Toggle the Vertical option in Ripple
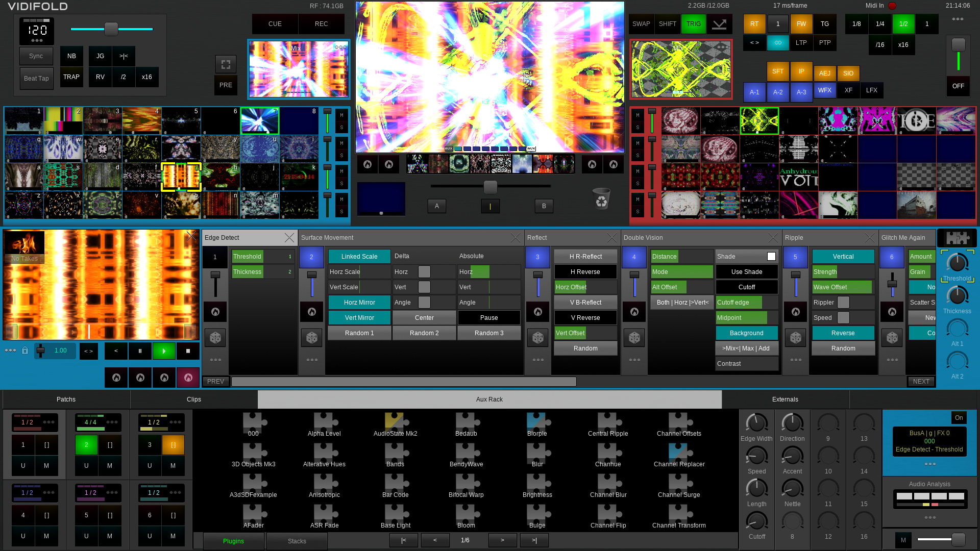This screenshot has width=980, height=551. [843, 257]
